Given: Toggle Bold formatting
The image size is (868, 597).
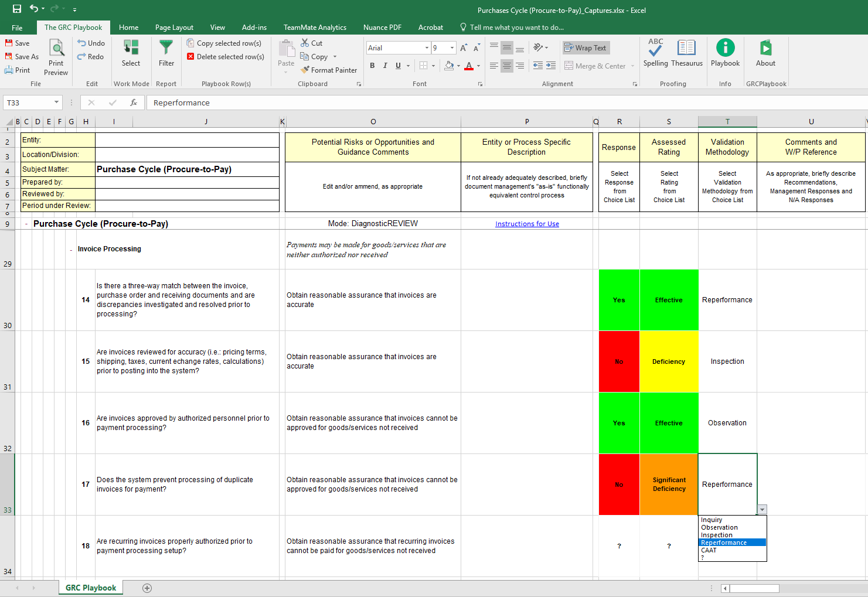Looking at the screenshot, I should pos(372,66).
